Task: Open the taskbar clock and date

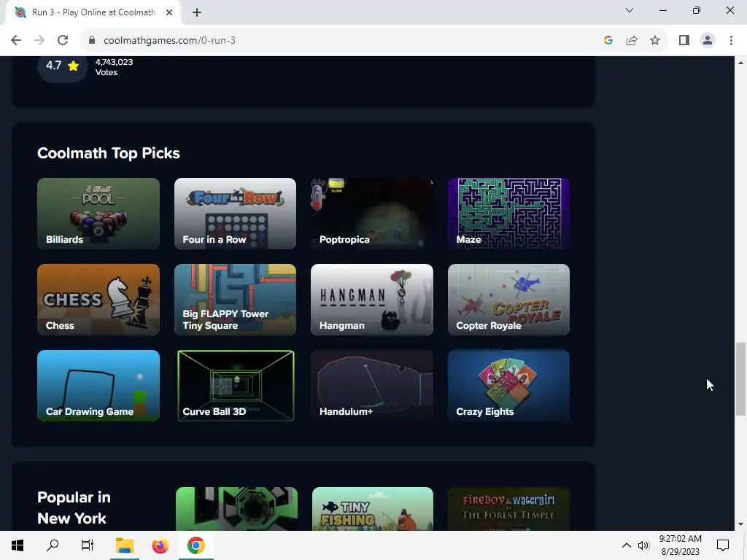Action: (x=680, y=545)
